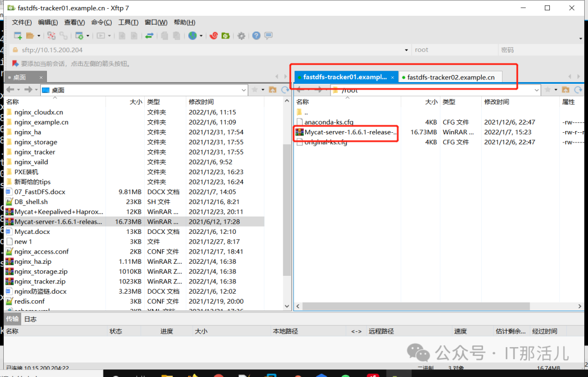Click the red Xshell swirl icon
This screenshot has width=588, height=377.
click(x=214, y=35)
